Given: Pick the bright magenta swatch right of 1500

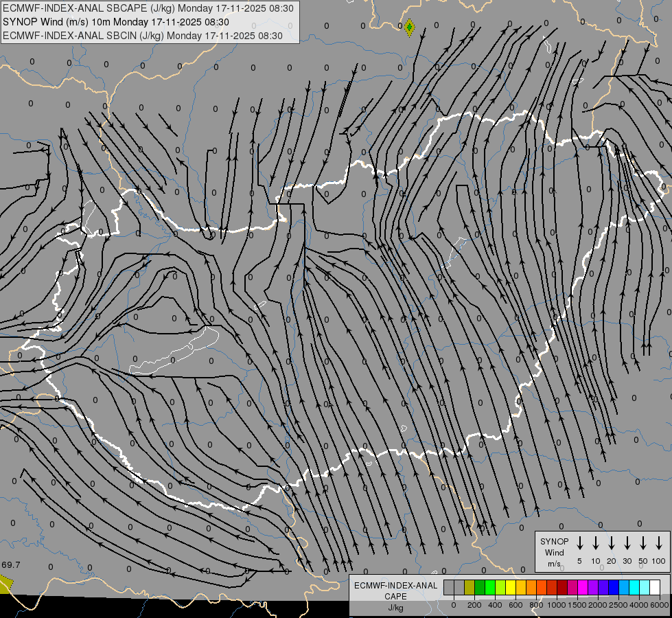Looking at the screenshot, I should click(x=583, y=587).
